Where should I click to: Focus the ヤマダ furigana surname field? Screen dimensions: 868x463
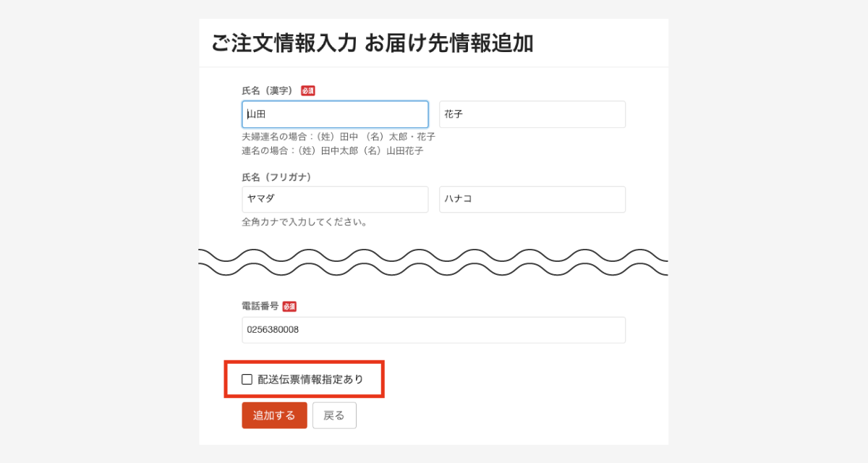335,200
